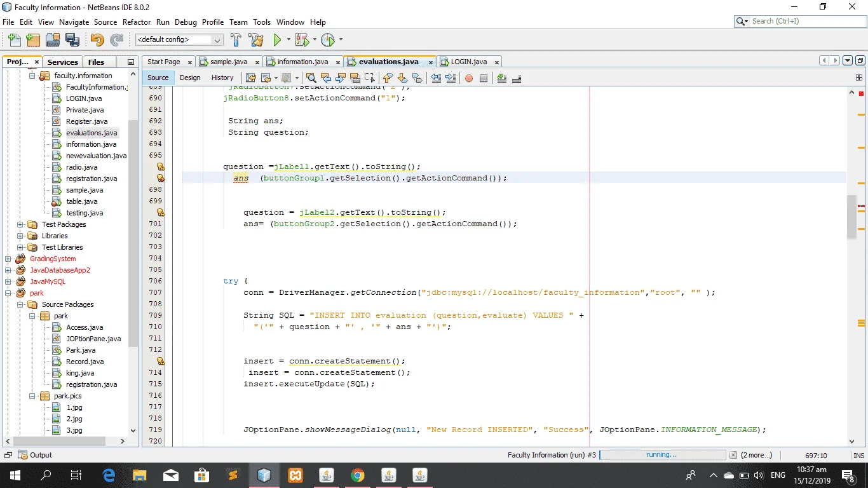This screenshot has width=868, height=488.
Task: Click the Shift Line Left icon
Action: 436,78
